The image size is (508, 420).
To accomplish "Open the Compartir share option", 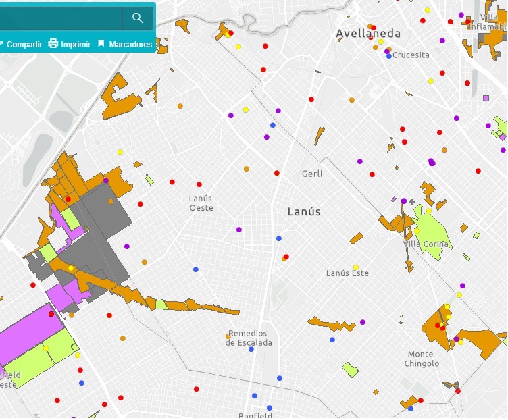I will (x=24, y=44).
